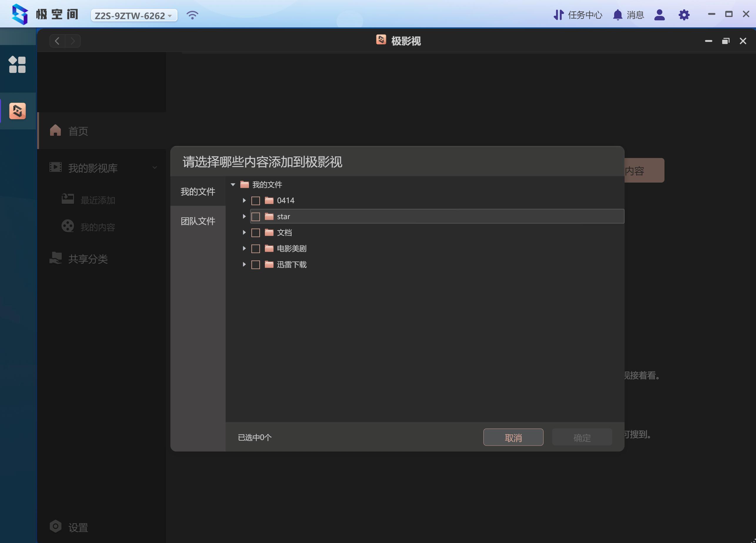Switch to 我的文件 tab
756x543 pixels.
[198, 192]
